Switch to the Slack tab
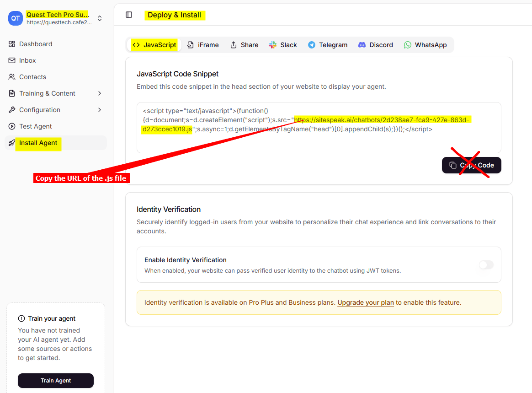Screen dimensions: 532x393 pyautogui.click(x=283, y=45)
